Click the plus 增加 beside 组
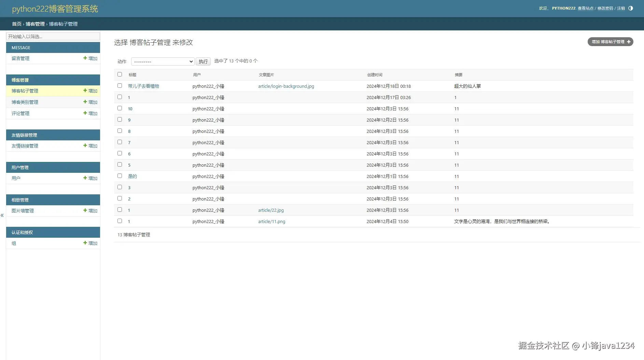 90,243
